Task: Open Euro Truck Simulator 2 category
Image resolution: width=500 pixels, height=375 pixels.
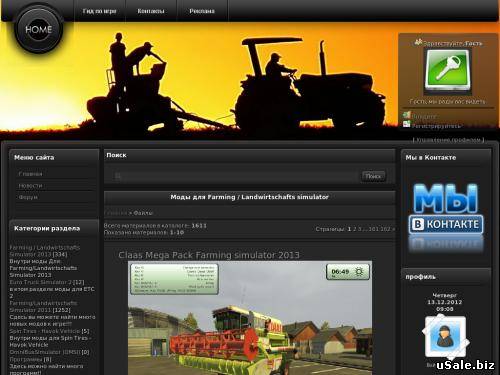Action: tap(40, 282)
